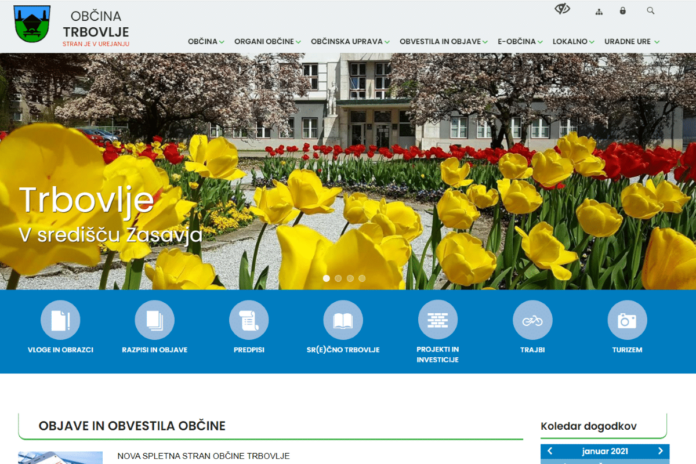Expand the OBČINSKA UPRAVA menu

click(x=350, y=41)
